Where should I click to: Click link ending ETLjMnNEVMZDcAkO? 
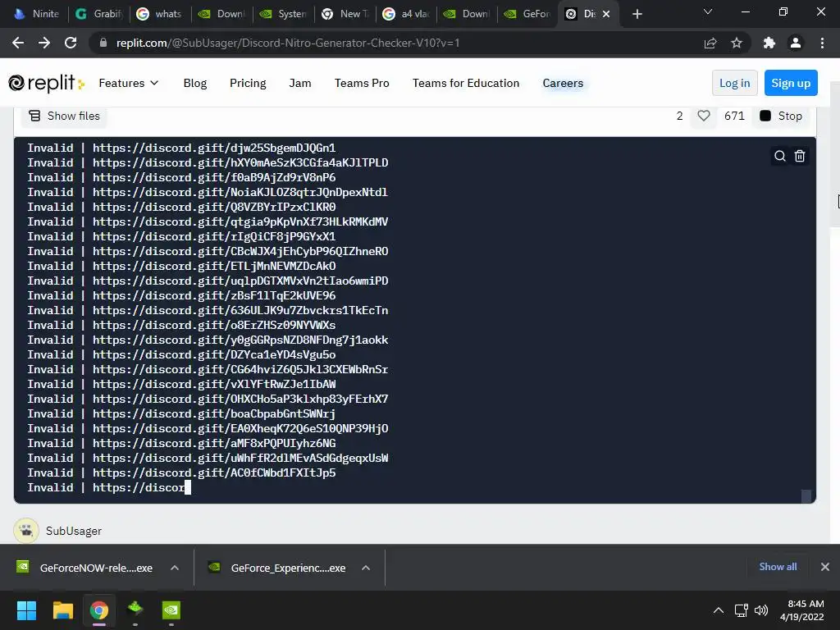pyautogui.click(x=214, y=267)
